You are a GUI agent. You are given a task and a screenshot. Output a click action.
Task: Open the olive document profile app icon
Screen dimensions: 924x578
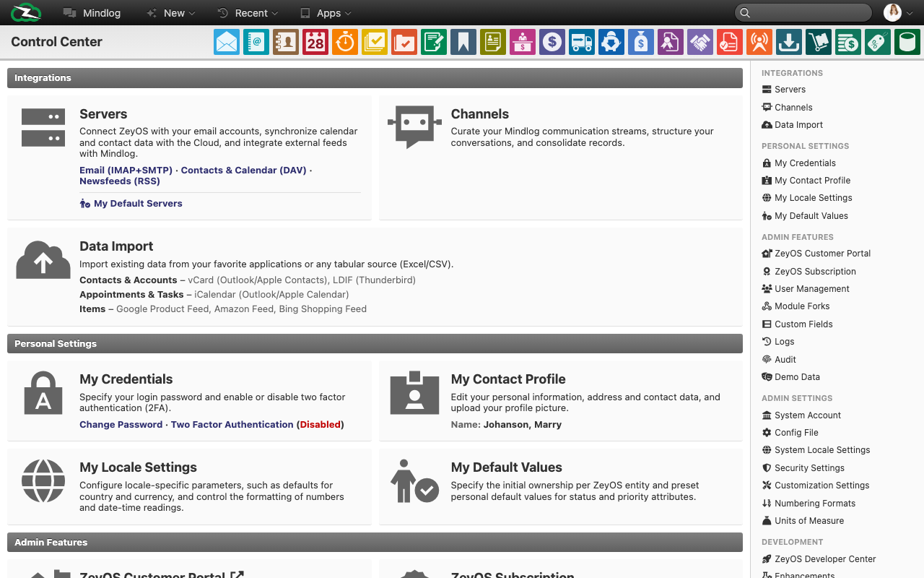(x=493, y=42)
